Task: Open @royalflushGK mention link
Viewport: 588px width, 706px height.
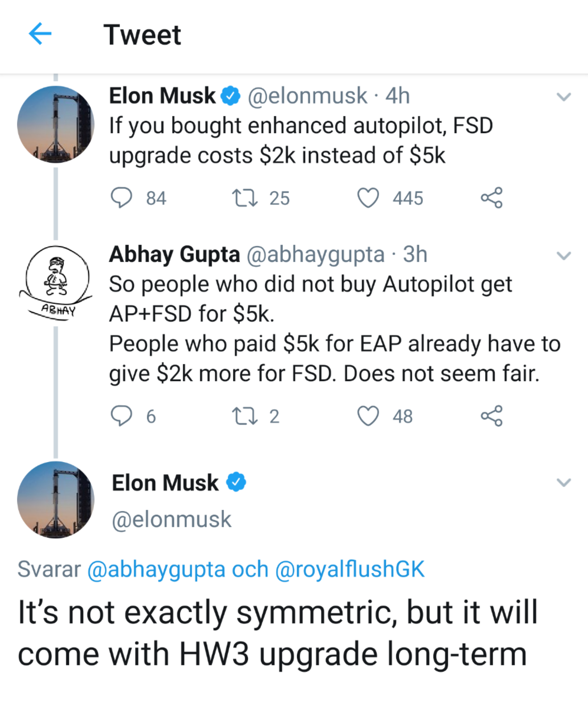Action: tap(350, 569)
